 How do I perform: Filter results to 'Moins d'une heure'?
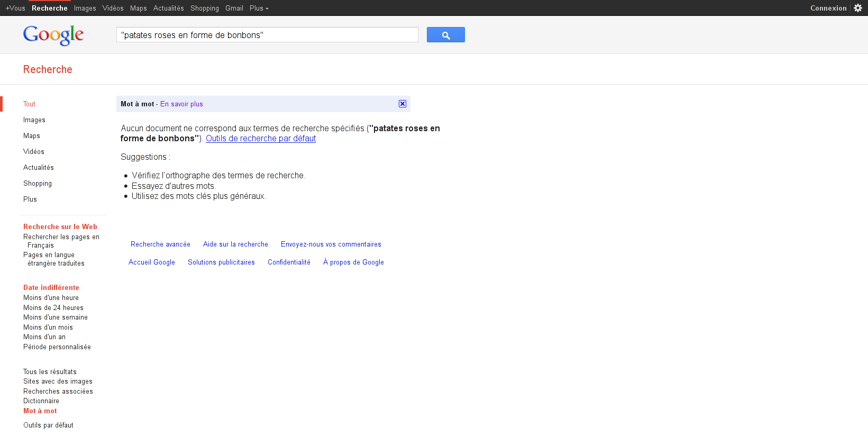click(x=51, y=298)
